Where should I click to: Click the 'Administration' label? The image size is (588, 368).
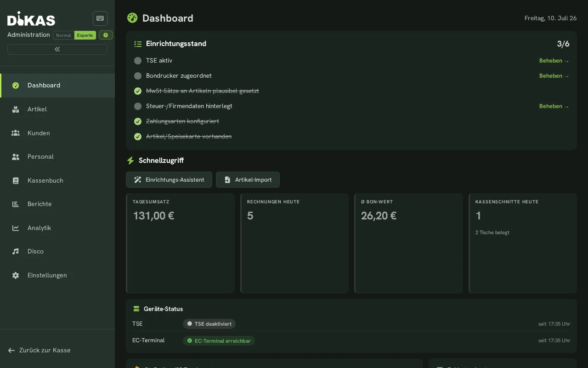28,35
